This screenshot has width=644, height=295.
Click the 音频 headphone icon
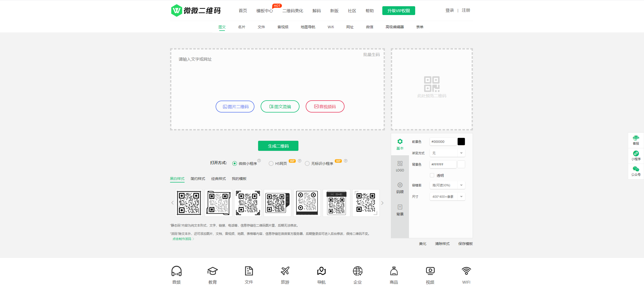177,271
